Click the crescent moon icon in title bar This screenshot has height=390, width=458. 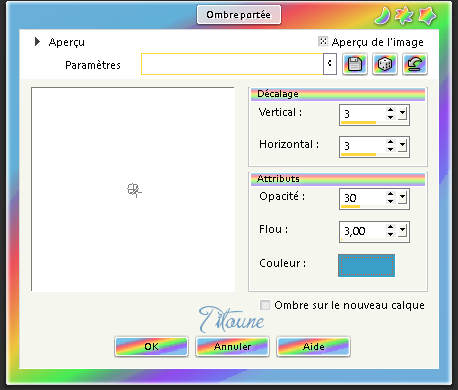383,16
